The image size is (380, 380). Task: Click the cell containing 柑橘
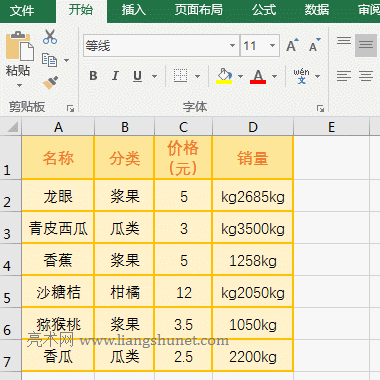point(125,292)
